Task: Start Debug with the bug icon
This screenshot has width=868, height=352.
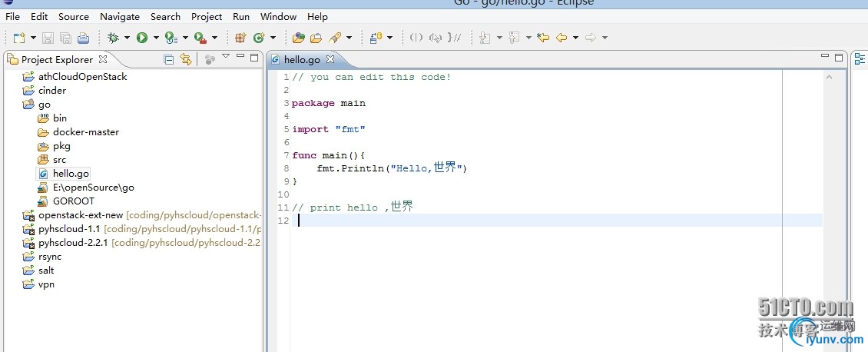Action: click(x=113, y=38)
